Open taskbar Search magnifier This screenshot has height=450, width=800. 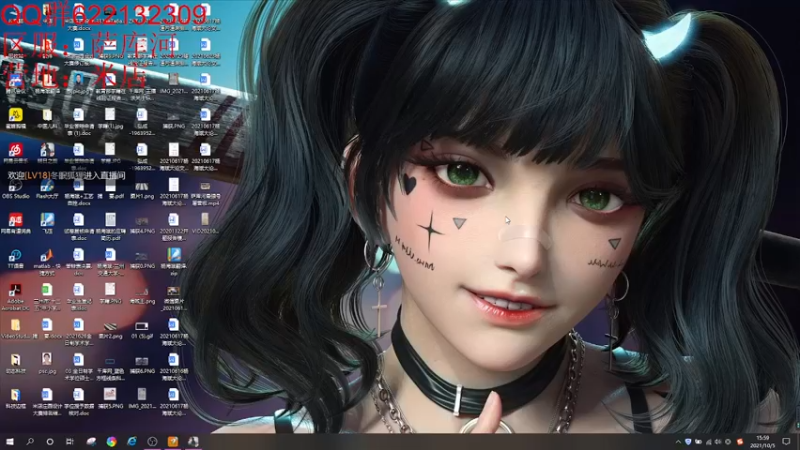click(x=30, y=441)
